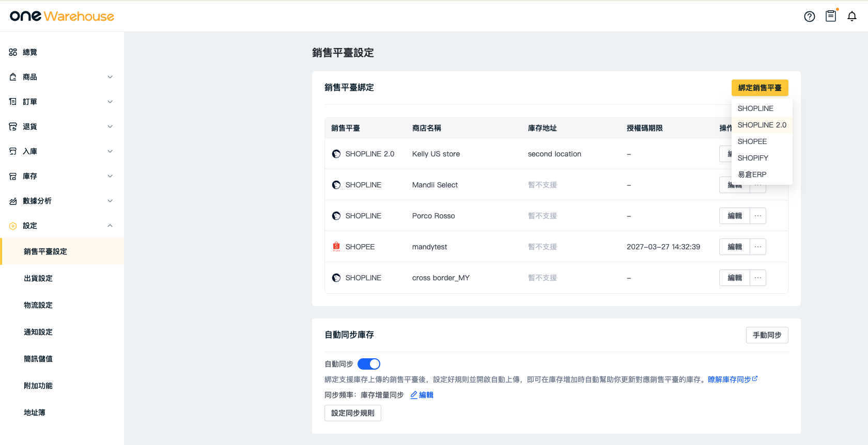
Task: Select SHOPLINE 2.0 from the platform dropdown
Action: (x=762, y=125)
